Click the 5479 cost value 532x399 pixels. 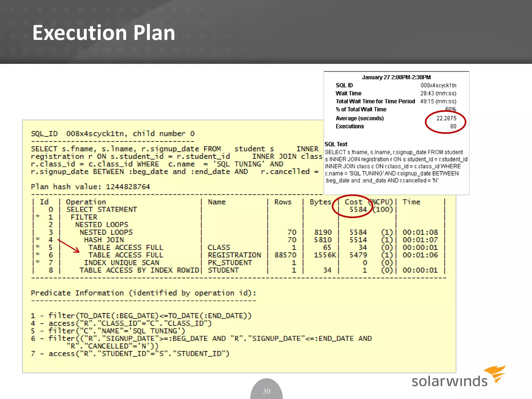358,255
